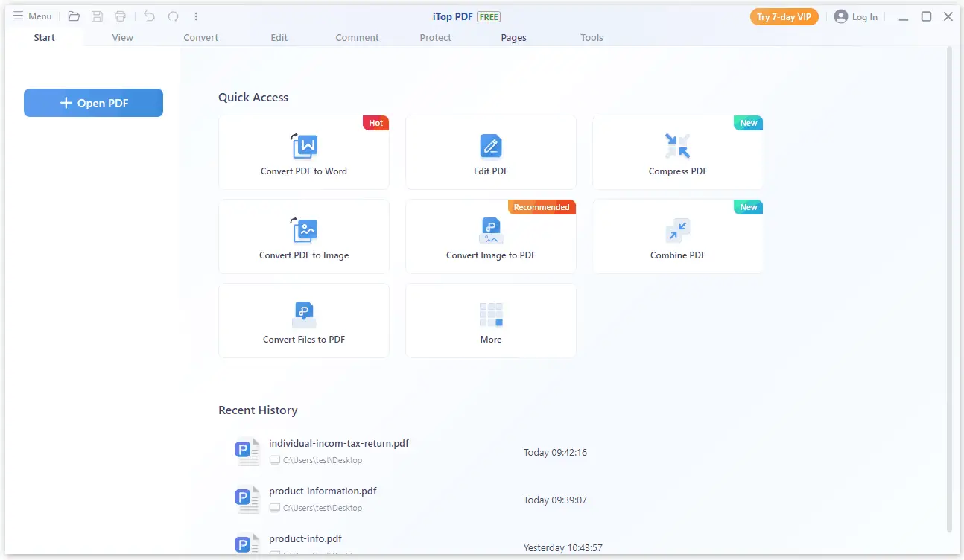Viewport: 964px width, 560px height.
Task: Switch to the Convert tab
Action: tap(201, 37)
